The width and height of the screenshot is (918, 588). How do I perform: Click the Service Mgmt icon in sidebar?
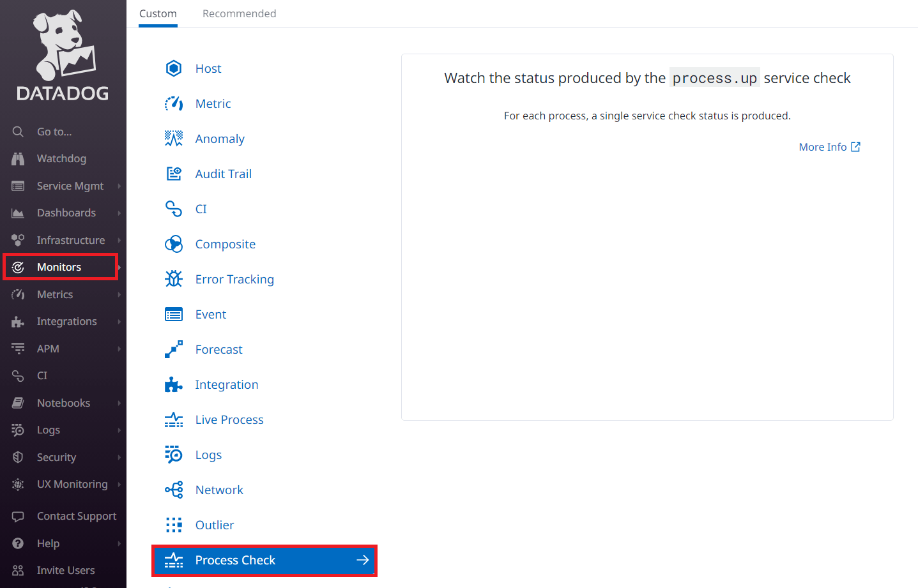(x=18, y=186)
